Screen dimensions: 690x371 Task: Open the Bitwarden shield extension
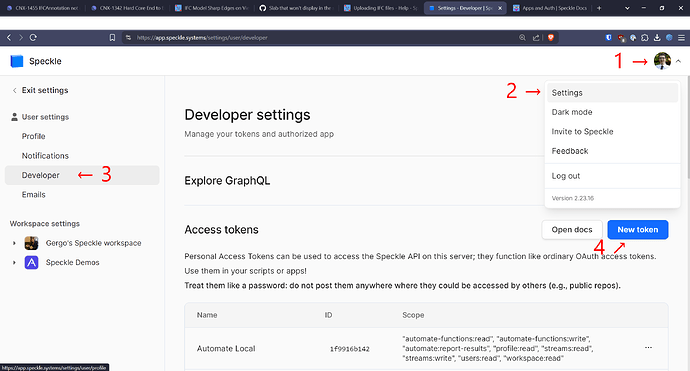pyautogui.click(x=609, y=38)
